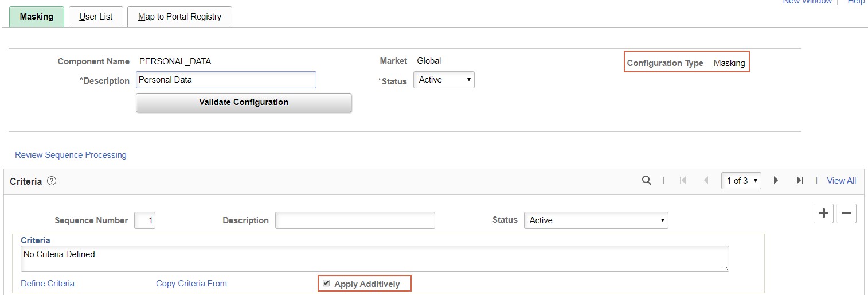Add a new criteria row with plus
This screenshot has width=868, height=295.
[x=824, y=214]
